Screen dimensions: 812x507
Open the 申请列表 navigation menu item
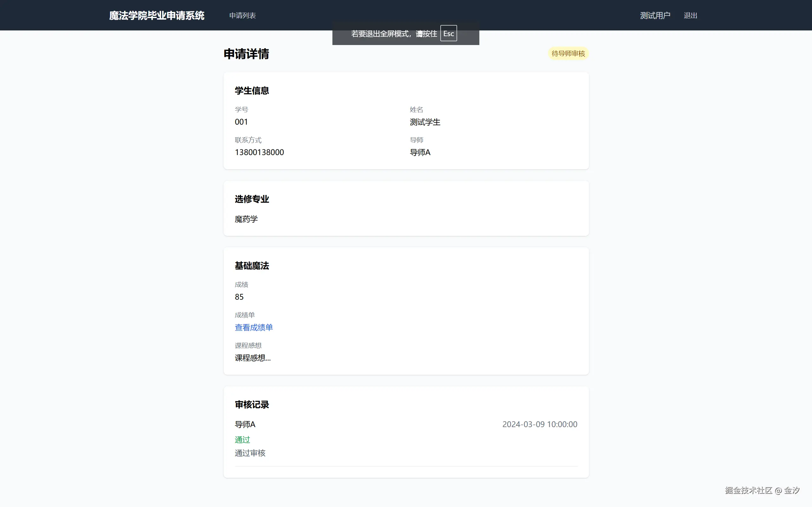pos(242,16)
